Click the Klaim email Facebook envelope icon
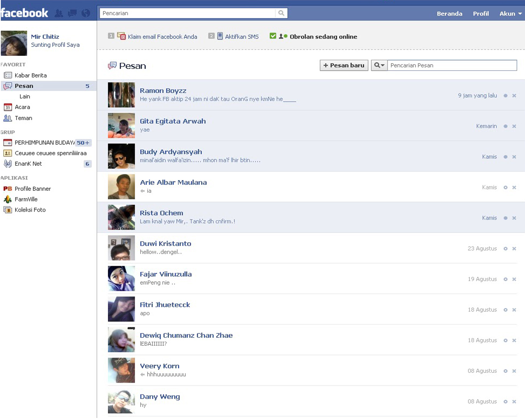Image resolution: width=525 pixels, height=420 pixels. click(x=121, y=36)
